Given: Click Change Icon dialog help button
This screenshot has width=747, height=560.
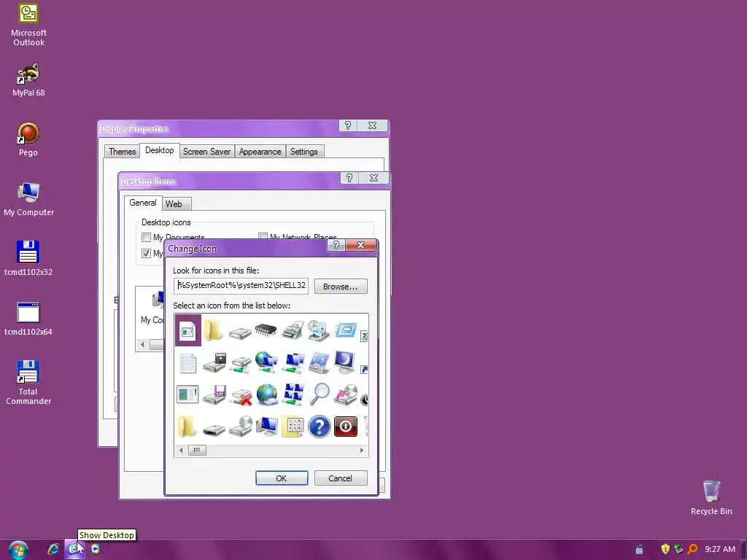Looking at the screenshot, I should (336, 245).
